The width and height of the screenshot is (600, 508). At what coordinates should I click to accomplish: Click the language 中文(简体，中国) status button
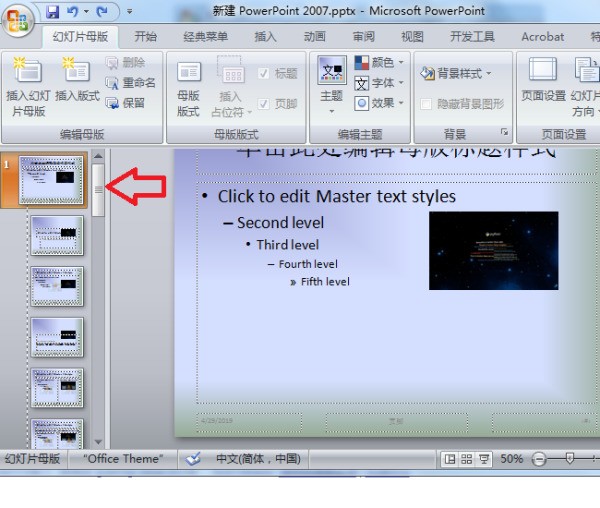coord(257,459)
